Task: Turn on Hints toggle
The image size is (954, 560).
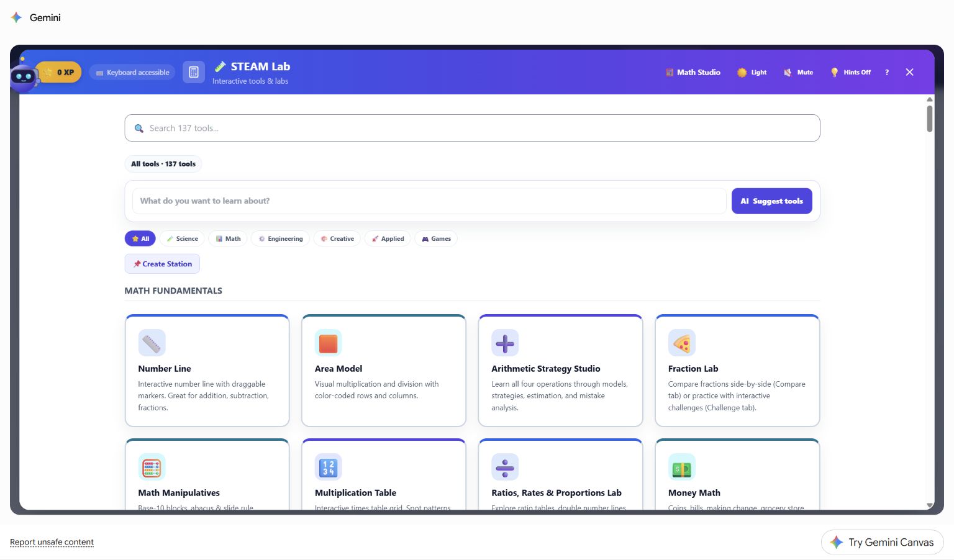Action: (850, 72)
